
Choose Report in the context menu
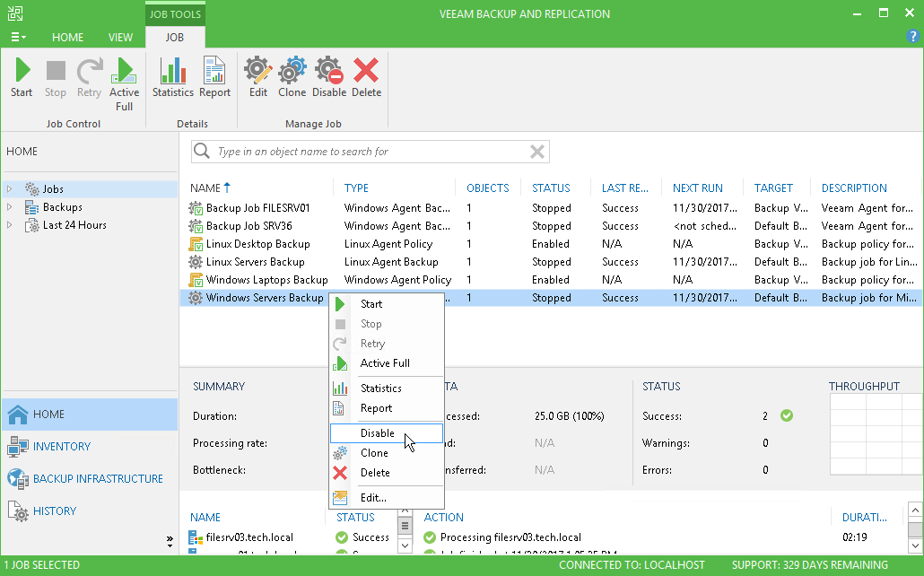coord(387,408)
